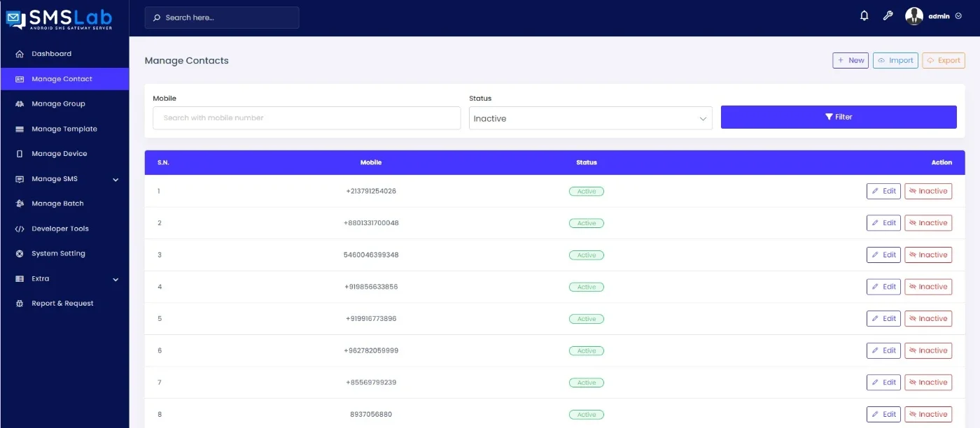Open Dashboard in the sidebar
Screen dimensions: 980x428
pyautogui.click(x=51, y=54)
